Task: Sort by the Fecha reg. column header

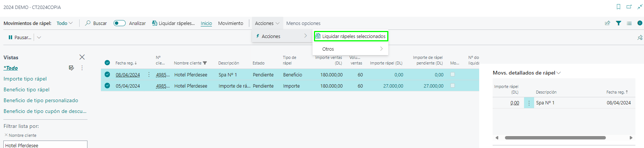Action: (126, 63)
